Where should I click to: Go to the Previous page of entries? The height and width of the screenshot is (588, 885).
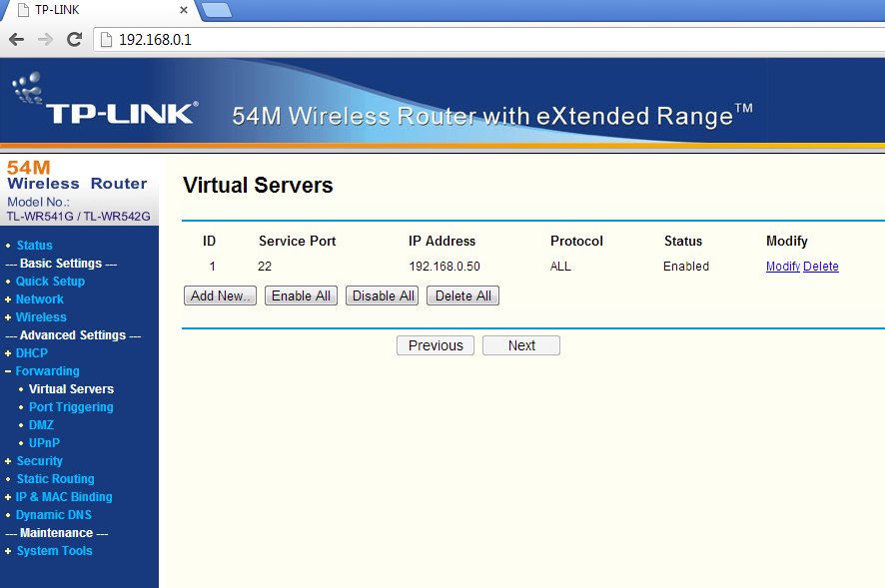pos(436,345)
